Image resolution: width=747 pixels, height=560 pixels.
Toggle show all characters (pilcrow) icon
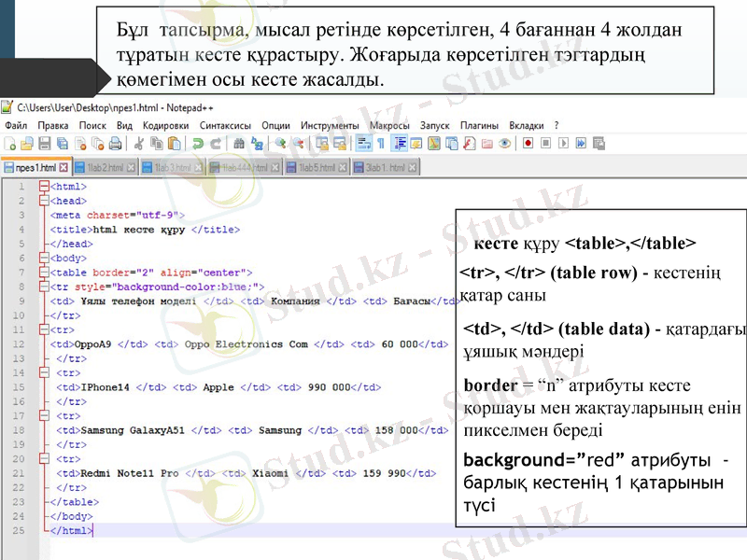pos(381,144)
